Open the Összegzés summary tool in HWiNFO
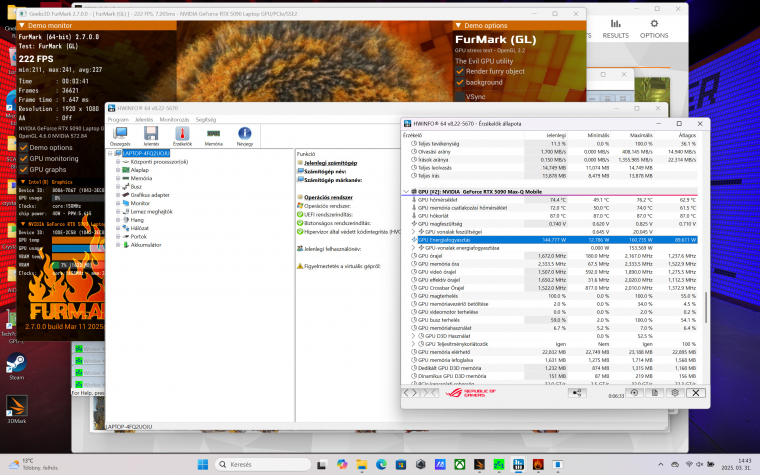Screen dimensions: 760x475 point(120,136)
